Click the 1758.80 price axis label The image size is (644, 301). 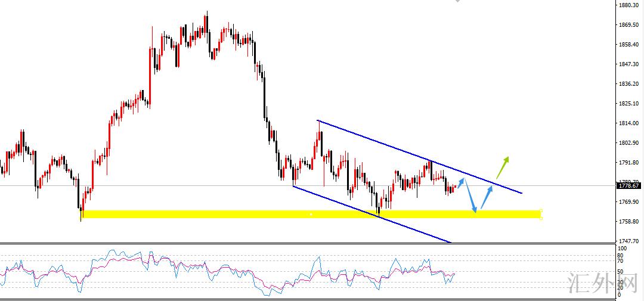[x=629, y=222]
